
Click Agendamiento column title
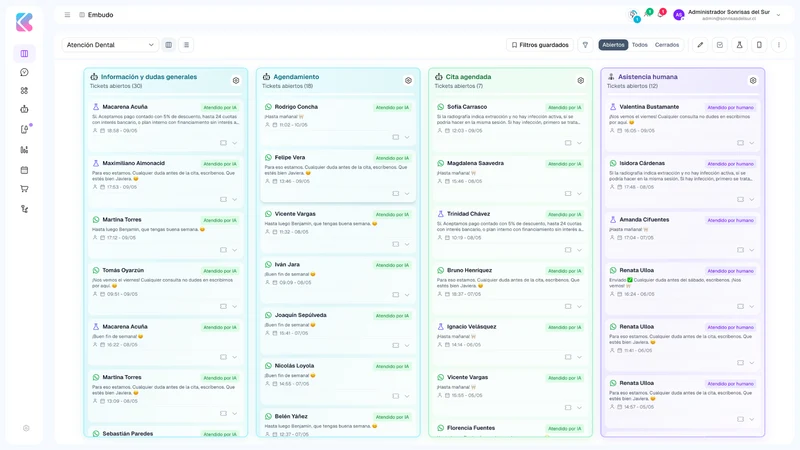[x=296, y=77]
